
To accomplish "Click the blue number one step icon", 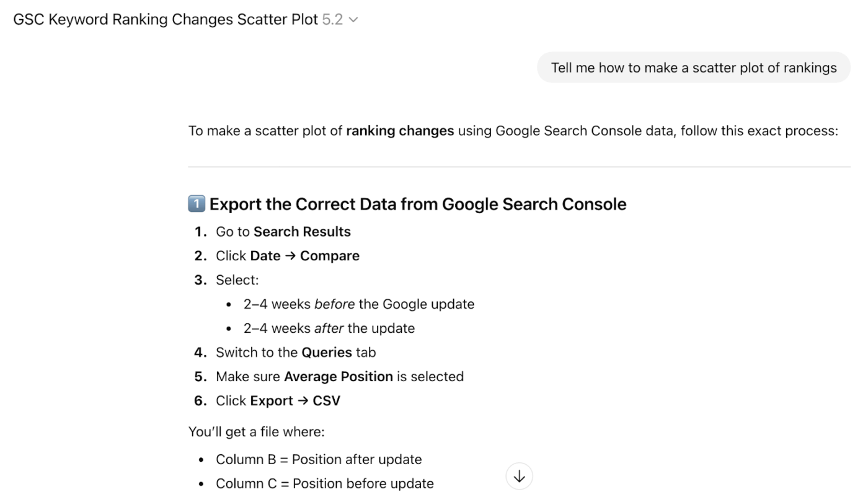I will tap(197, 203).
